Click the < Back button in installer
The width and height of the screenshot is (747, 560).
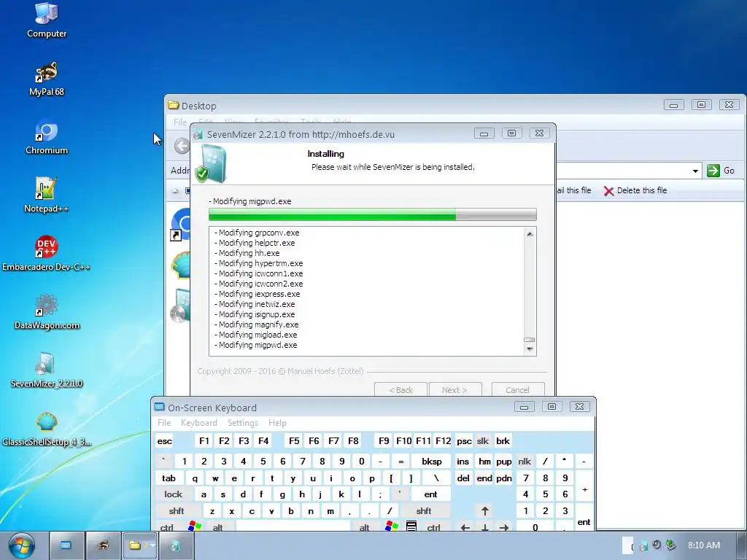coord(400,389)
